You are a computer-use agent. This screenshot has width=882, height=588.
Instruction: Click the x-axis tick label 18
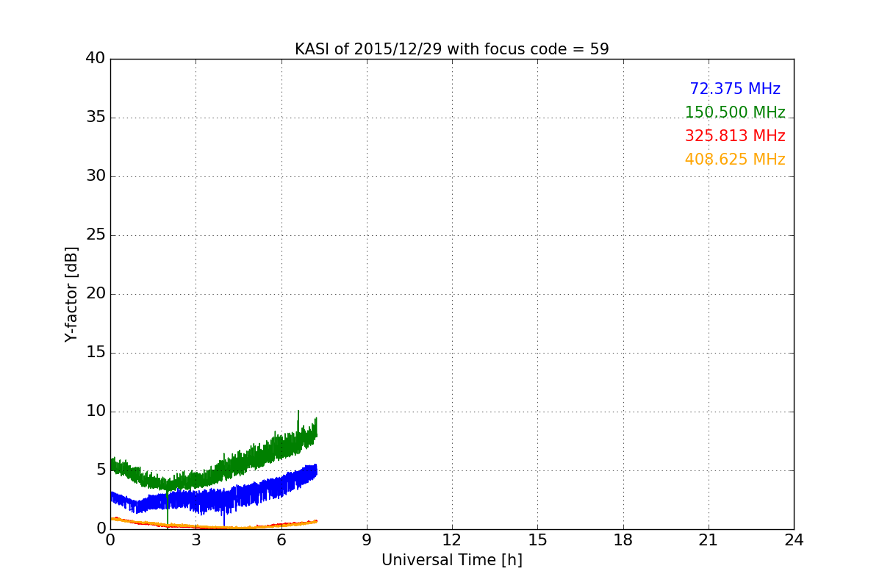[x=623, y=540]
